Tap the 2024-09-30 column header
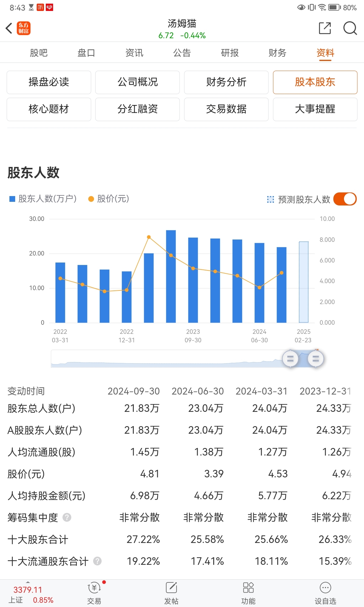The width and height of the screenshot is (364, 607). point(134,391)
